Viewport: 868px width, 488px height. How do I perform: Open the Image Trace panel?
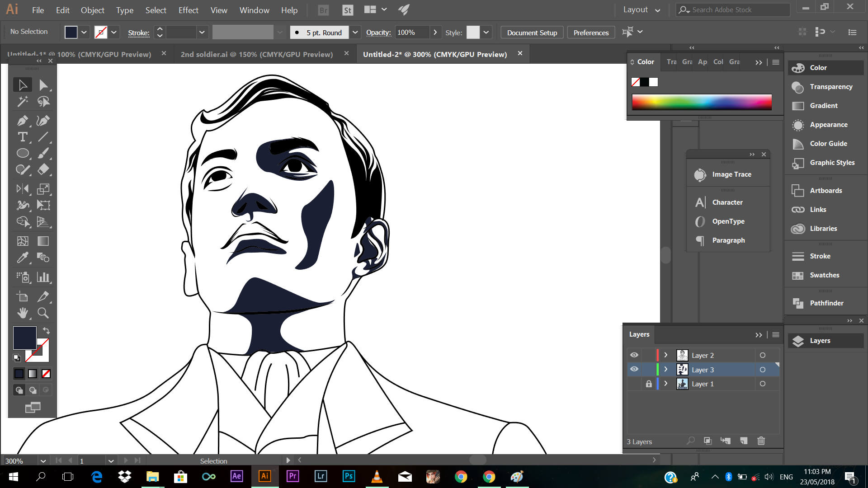(728, 174)
